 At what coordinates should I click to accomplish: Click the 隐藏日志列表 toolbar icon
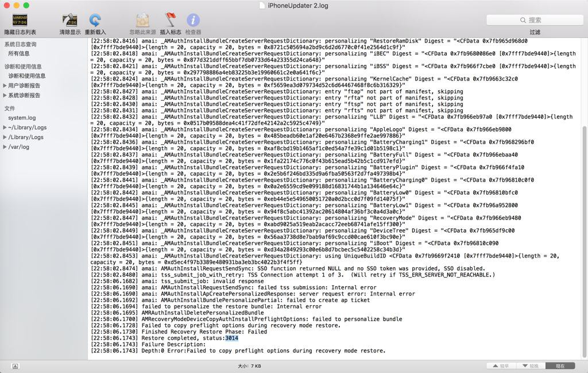pos(20,20)
